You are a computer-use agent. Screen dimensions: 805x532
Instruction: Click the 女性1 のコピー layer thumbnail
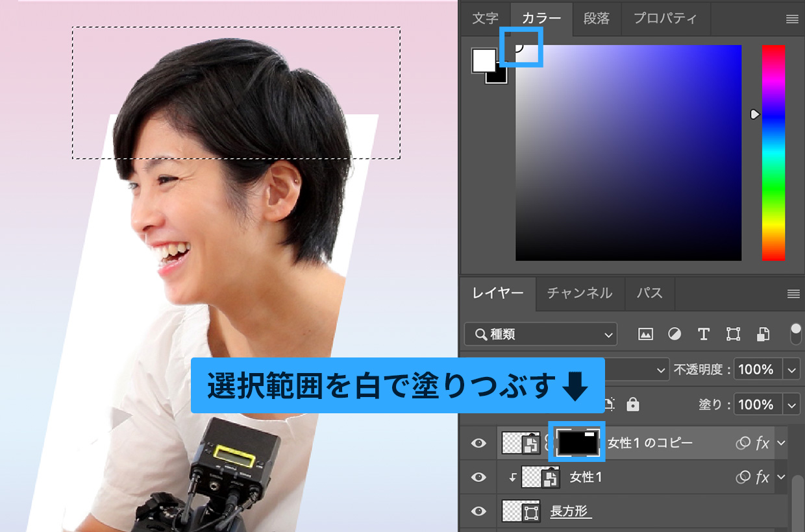pos(521,443)
